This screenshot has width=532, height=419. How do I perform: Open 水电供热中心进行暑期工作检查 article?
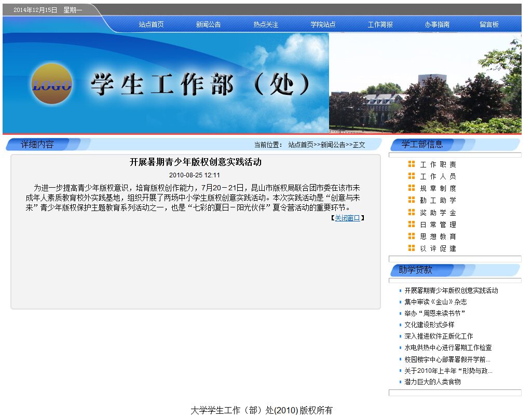(448, 347)
